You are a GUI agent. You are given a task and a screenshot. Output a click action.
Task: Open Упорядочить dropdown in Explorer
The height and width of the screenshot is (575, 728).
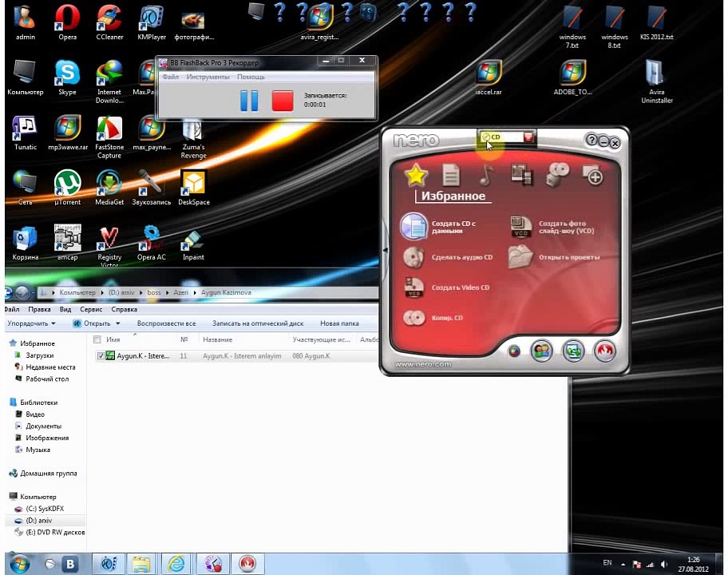click(31, 323)
